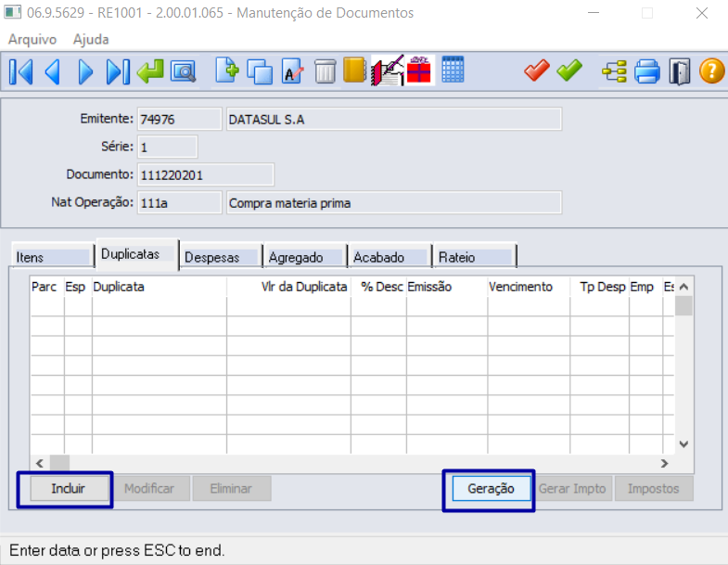728x565 pixels.
Task: Click the green checkmark icon
Action: [569, 71]
